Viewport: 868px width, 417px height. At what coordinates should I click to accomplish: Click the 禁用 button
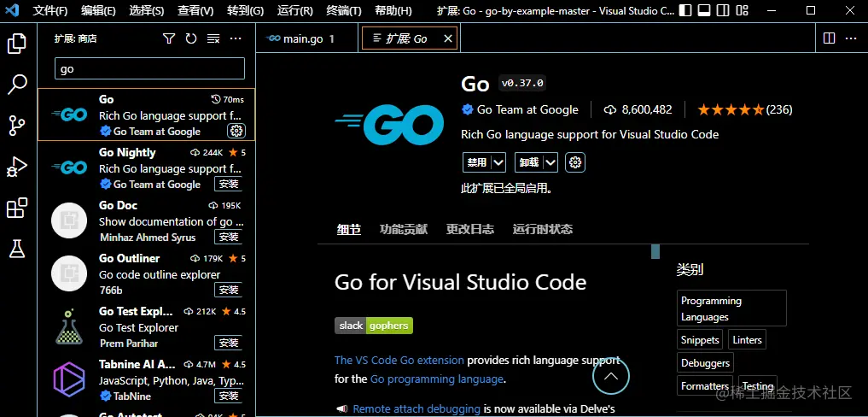pyautogui.click(x=477, y=162)
